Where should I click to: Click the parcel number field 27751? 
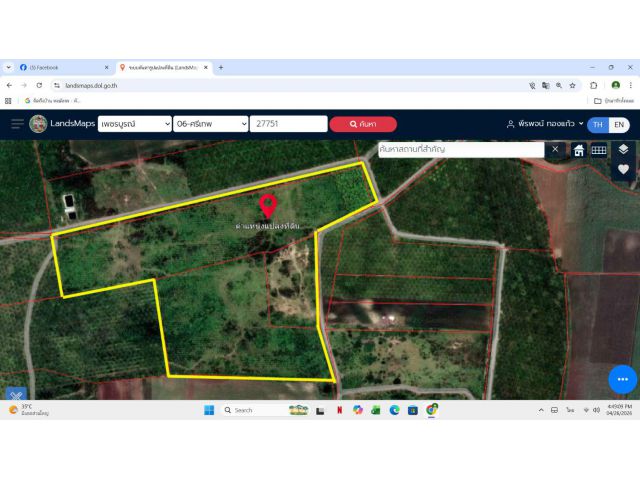(x=289, y=124)
